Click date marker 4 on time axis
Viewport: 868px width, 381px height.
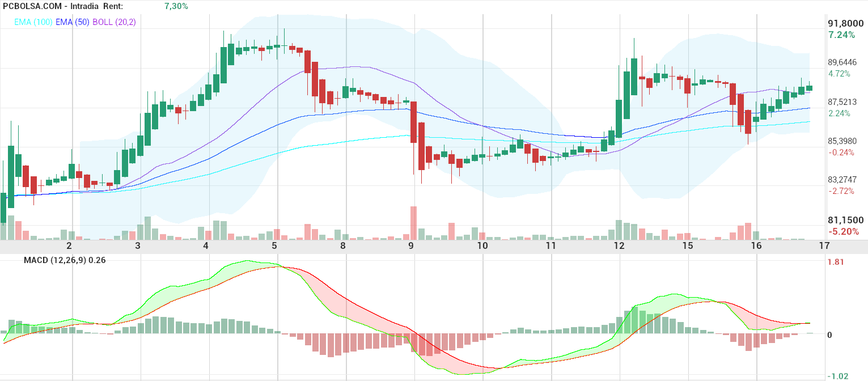pos(206,246)
